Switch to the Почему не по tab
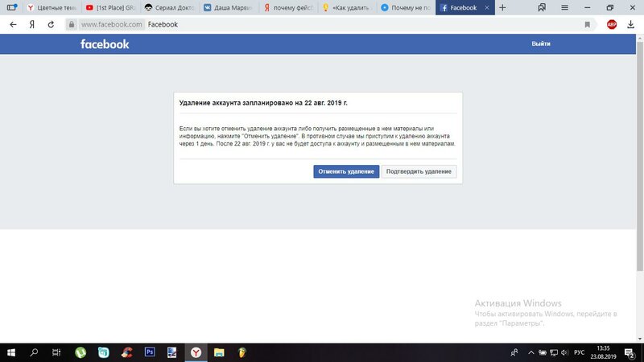Viewport: 644px width, 362px height. tap(406, 7)
